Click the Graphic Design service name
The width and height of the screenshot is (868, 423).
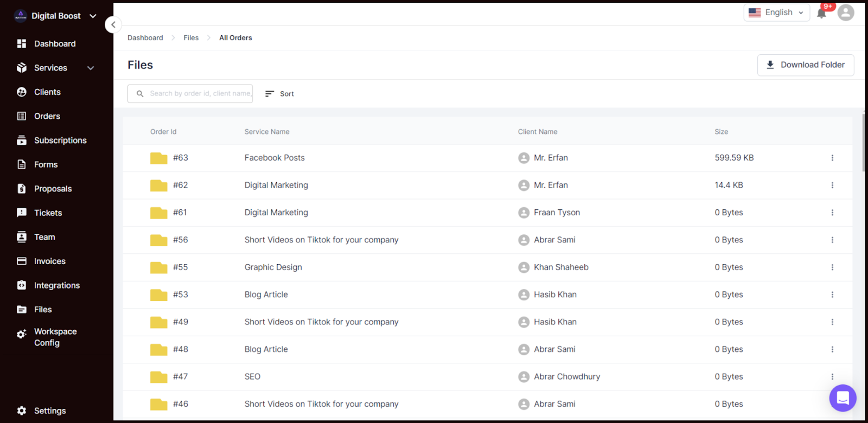[x=273, y=267]
